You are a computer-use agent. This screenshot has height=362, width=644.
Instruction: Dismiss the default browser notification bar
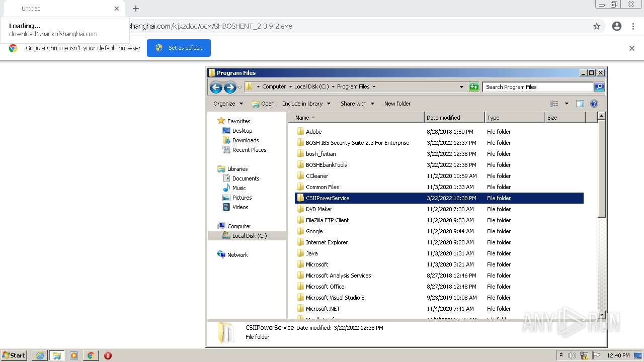tap(632, 48)
